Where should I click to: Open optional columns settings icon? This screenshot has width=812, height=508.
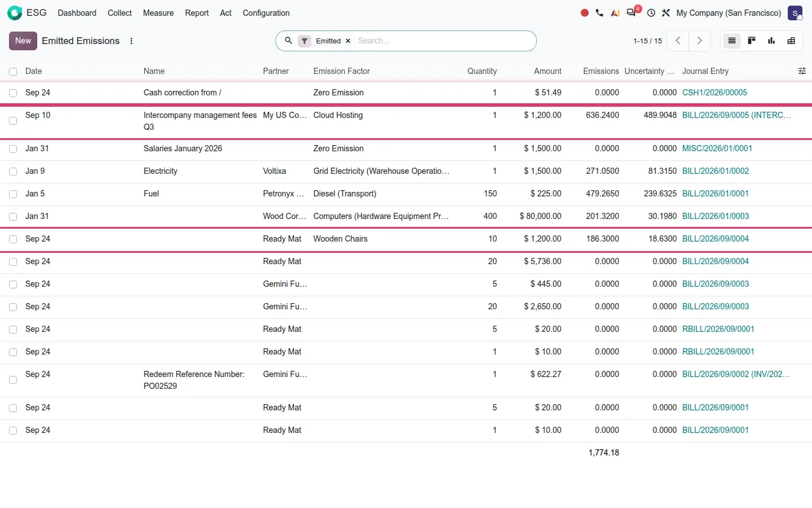point(802,71)
